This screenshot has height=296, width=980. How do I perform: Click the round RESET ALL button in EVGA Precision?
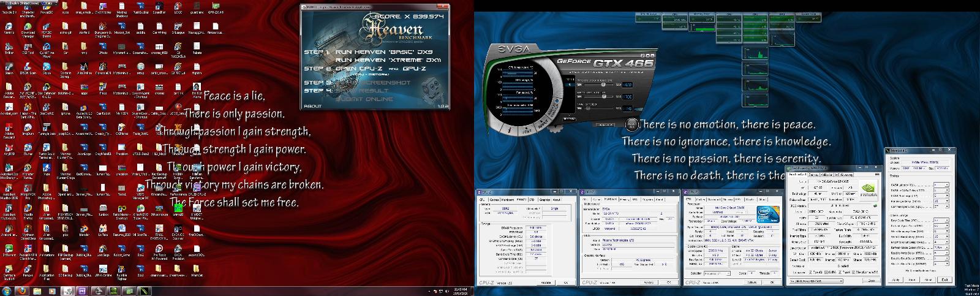pyautogui.click(x=632, y=124)
